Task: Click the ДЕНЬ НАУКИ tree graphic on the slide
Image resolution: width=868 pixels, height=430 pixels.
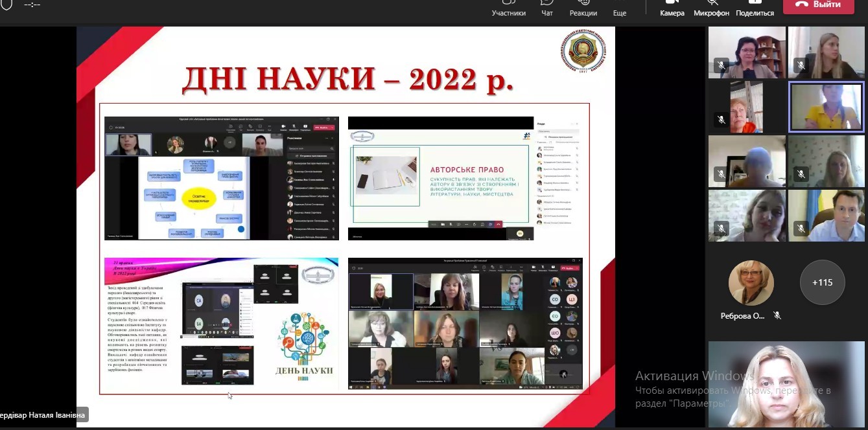Action: point(303,343)
